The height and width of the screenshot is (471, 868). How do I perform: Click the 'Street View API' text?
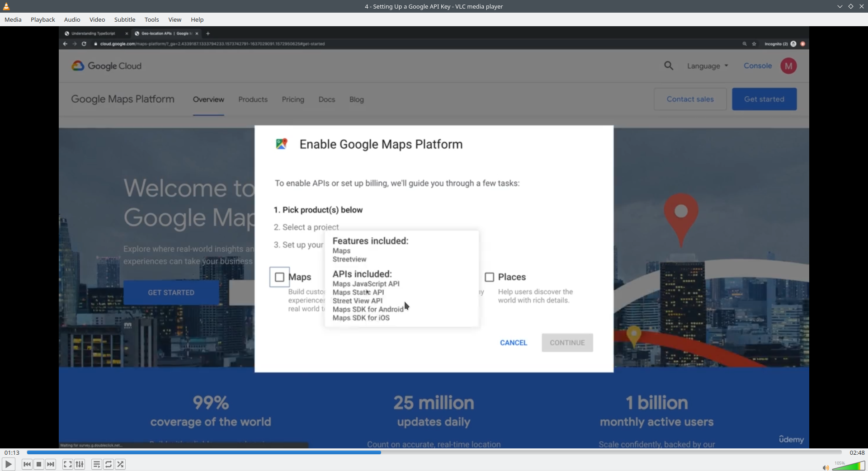coord(358,301)
